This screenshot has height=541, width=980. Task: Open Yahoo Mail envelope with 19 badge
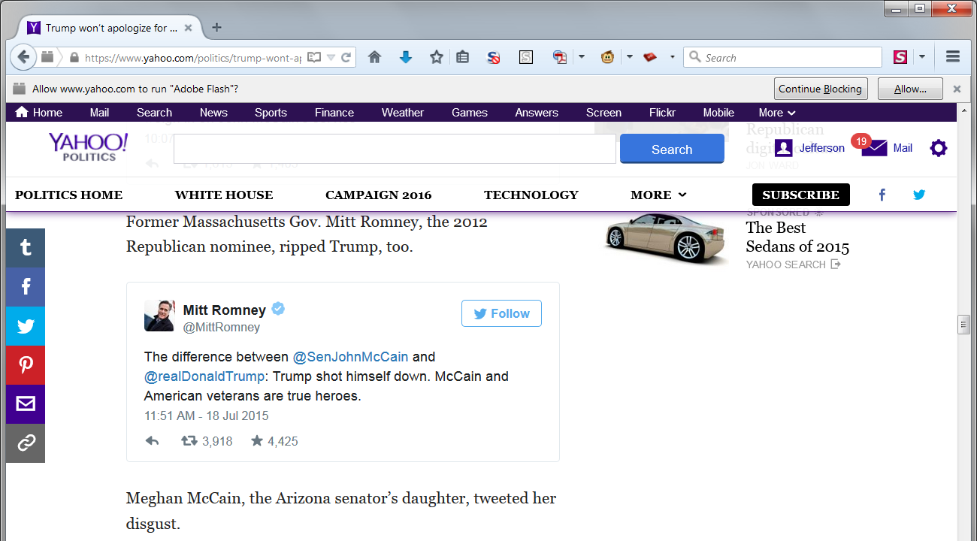click(874, 147)
